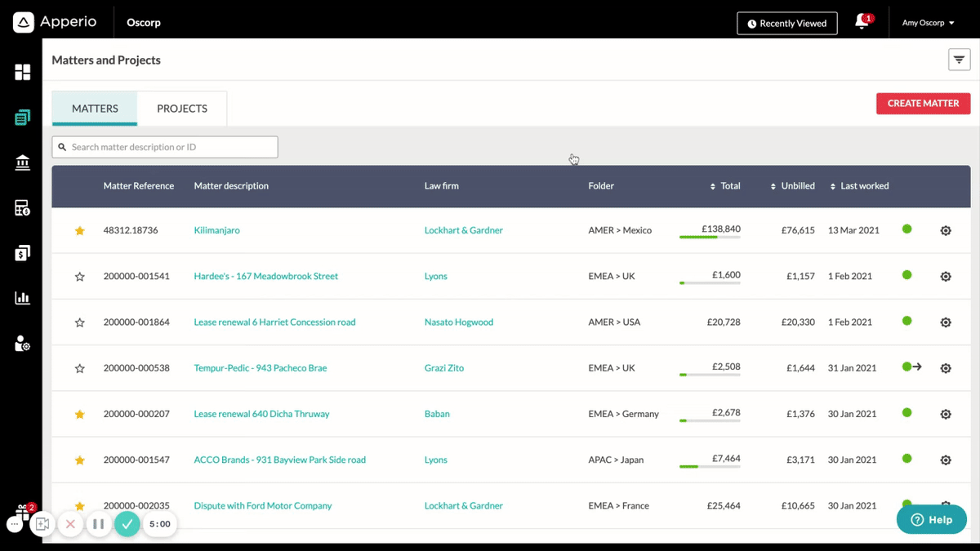Screen dimensions: 980x551
Task: Star the Hardee's Meadowbrook Street matter
Action: click(79, 277)
